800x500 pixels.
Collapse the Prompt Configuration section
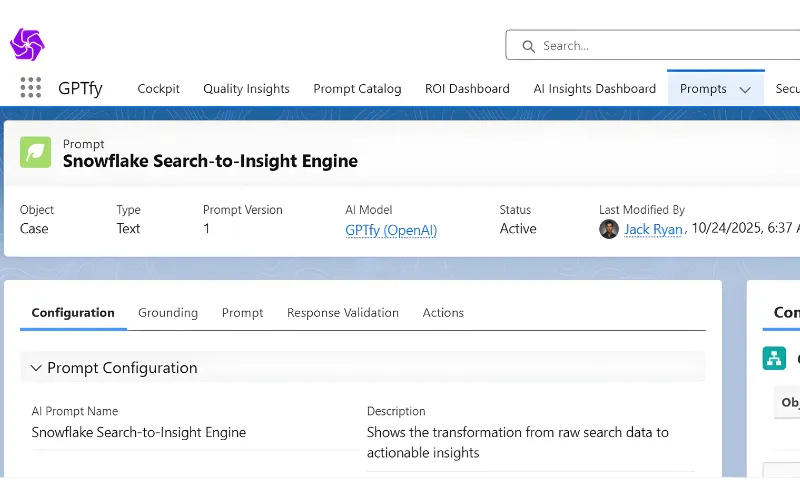tap(36, 368)
